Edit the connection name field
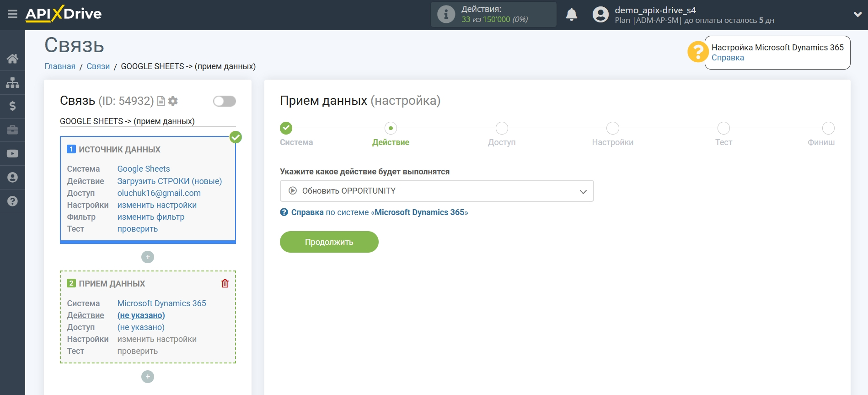This screenshot has width=868, height=395. [x=148, y=121]
